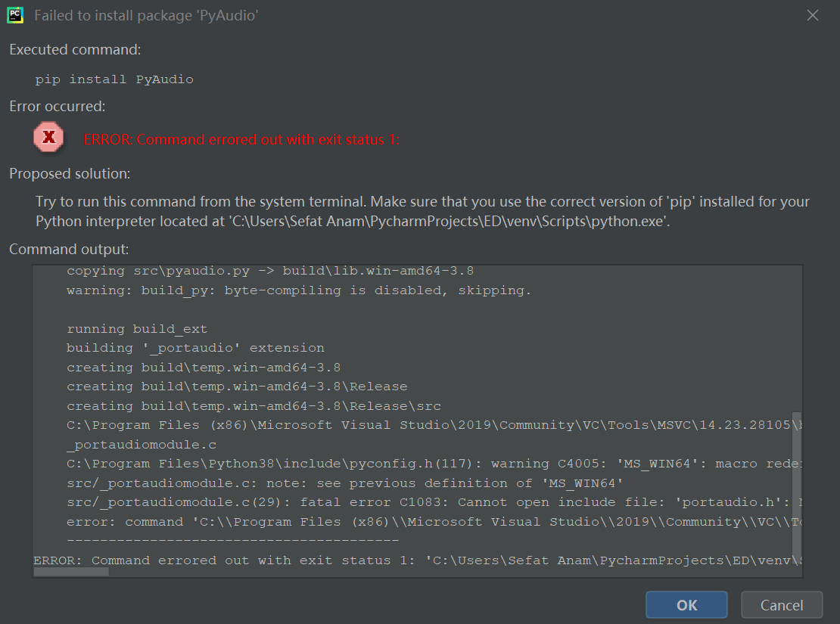Click the 'Executed command:' label
The image size is (840, 624).
[73, 49]
